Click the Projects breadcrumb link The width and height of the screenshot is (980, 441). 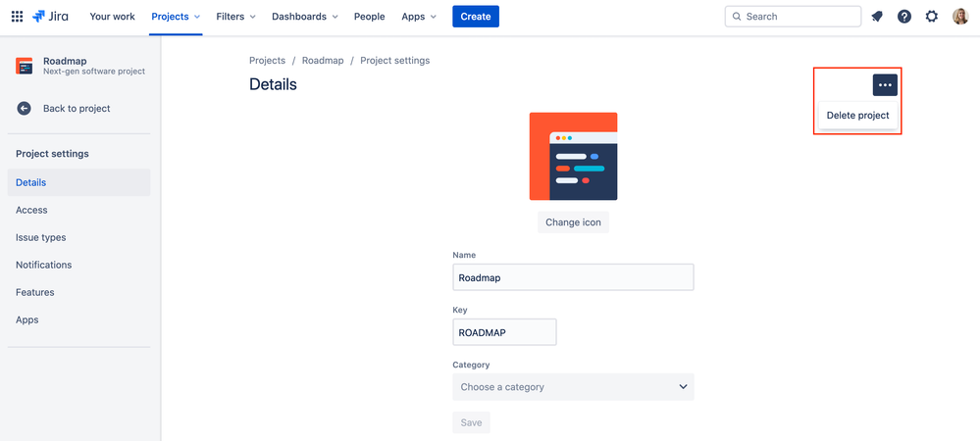[x=267, y=61]
